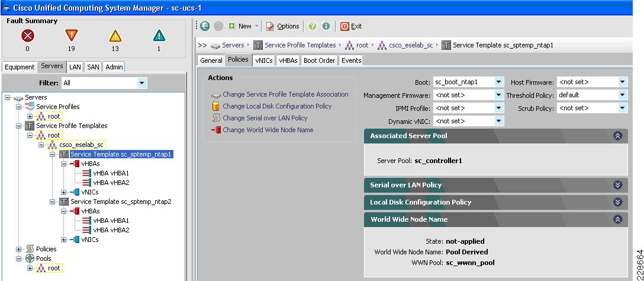The width and height of the screenshot is (644, 281).
Task: Expand the Local Disk Configuration Policy section
Action: click(617, 202)
